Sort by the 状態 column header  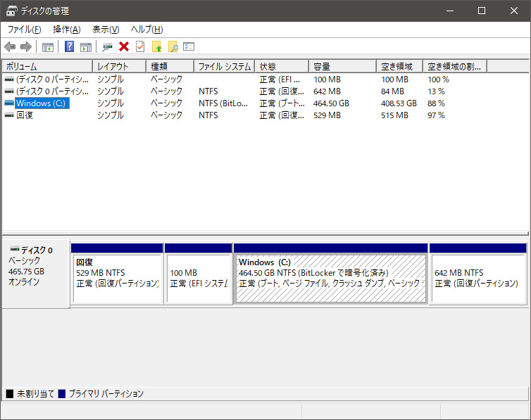(282, 67)
